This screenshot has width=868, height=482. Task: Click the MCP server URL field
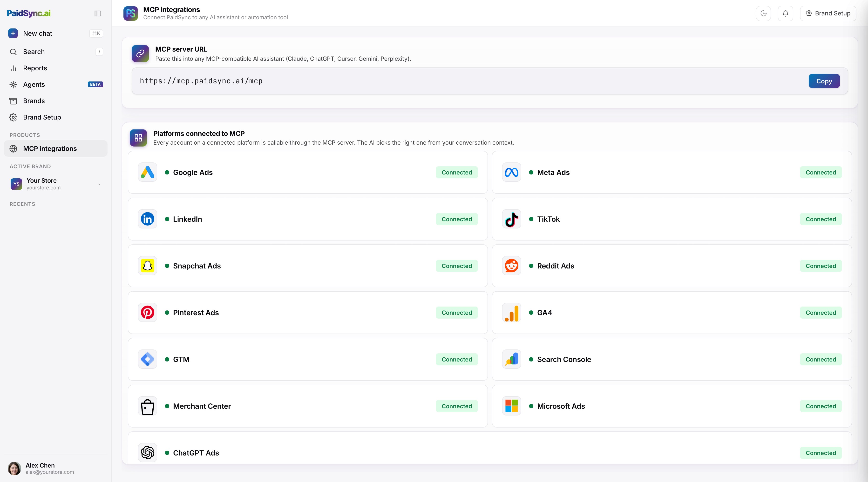(x=490, y=81)
